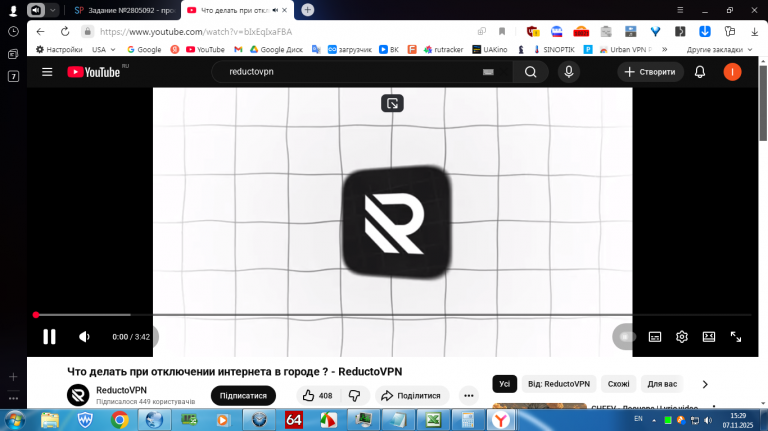
Task: Click the page vertical scrollbar
Action: click(x=763, y=102)
